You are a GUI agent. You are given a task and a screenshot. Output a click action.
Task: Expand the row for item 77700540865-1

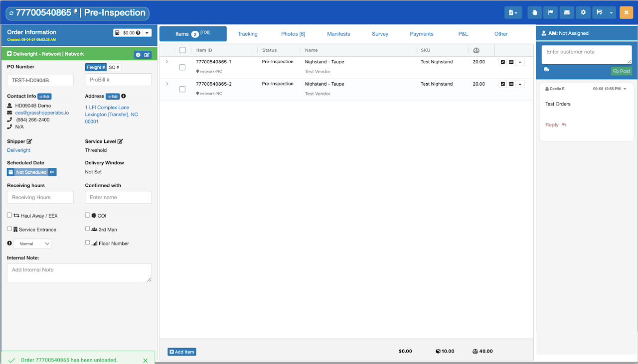[x=167, y=62]
